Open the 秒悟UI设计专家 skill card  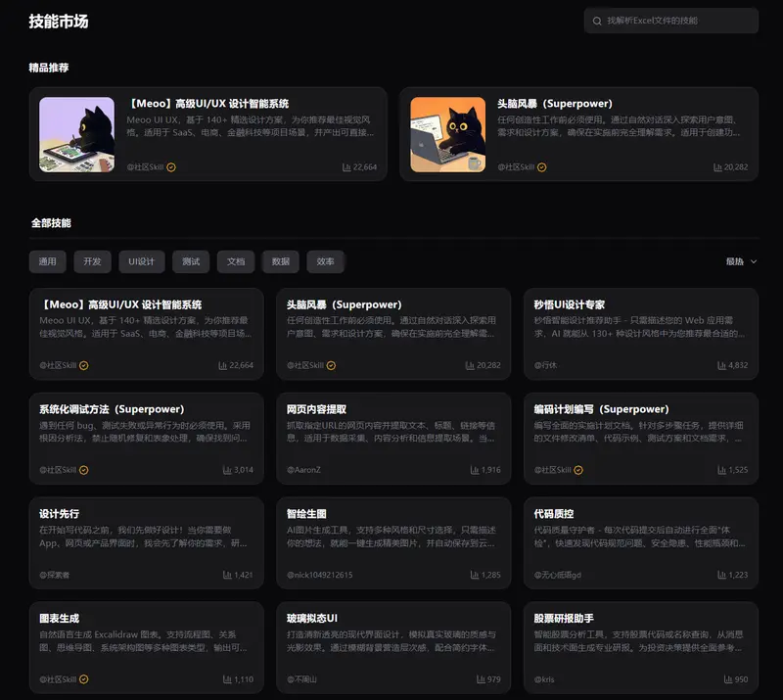641,334
